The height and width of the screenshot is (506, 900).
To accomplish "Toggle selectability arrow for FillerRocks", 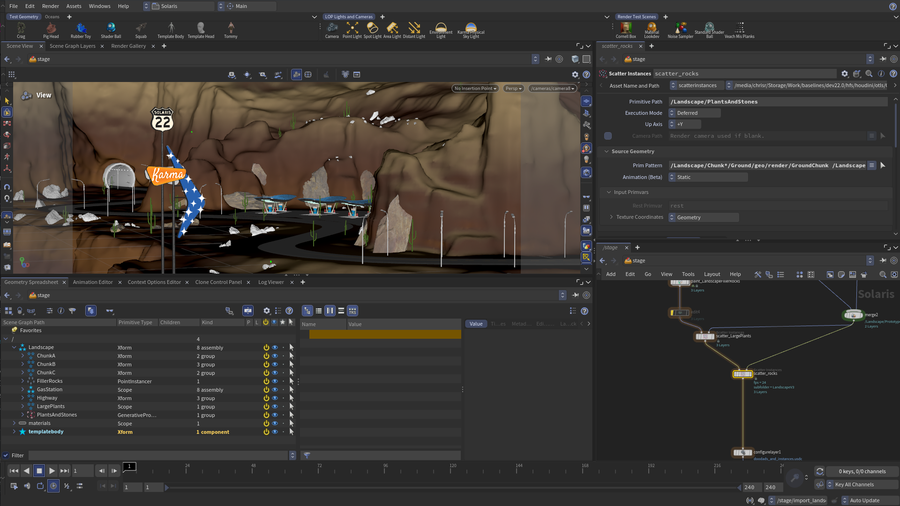I will (x=291, y=381).
